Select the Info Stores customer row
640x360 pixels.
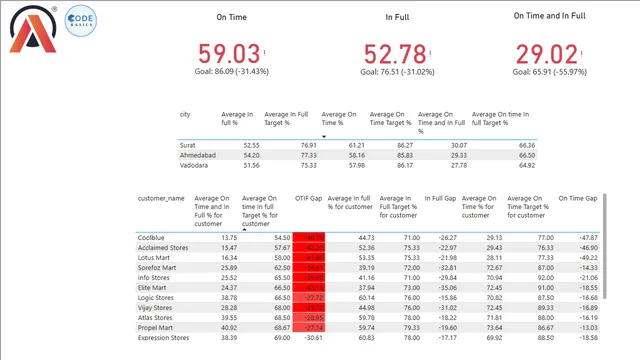[x=368, y=278]
